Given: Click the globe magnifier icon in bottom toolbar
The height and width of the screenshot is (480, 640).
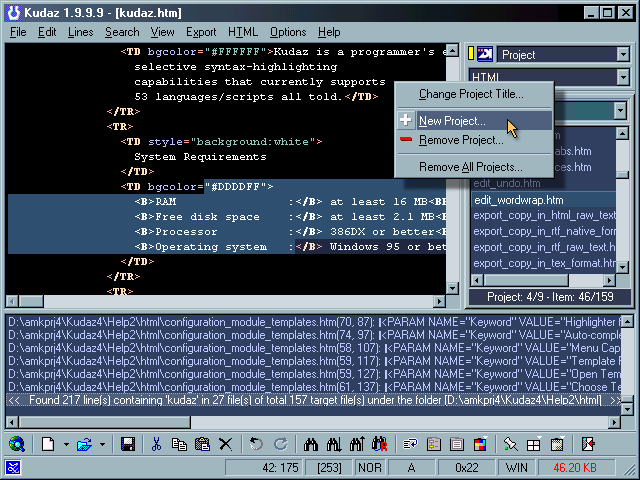Looking at the screenshot, I should coord(17,444).
